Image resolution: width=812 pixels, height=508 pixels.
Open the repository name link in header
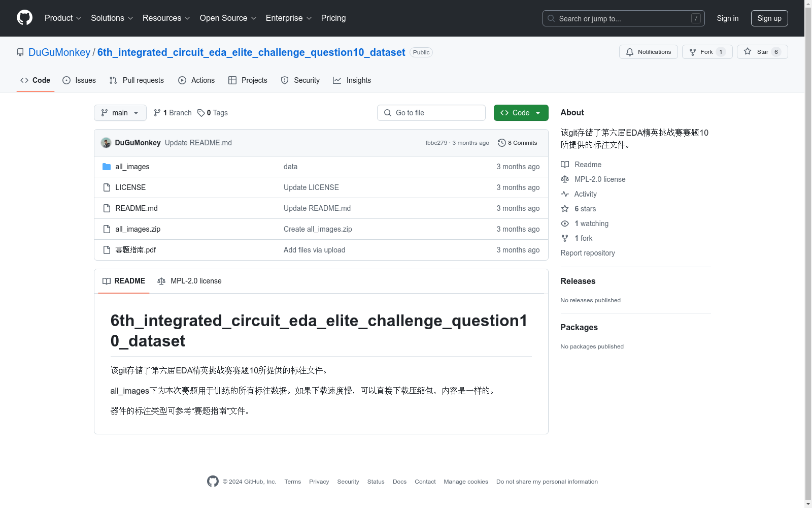(251, 52)
